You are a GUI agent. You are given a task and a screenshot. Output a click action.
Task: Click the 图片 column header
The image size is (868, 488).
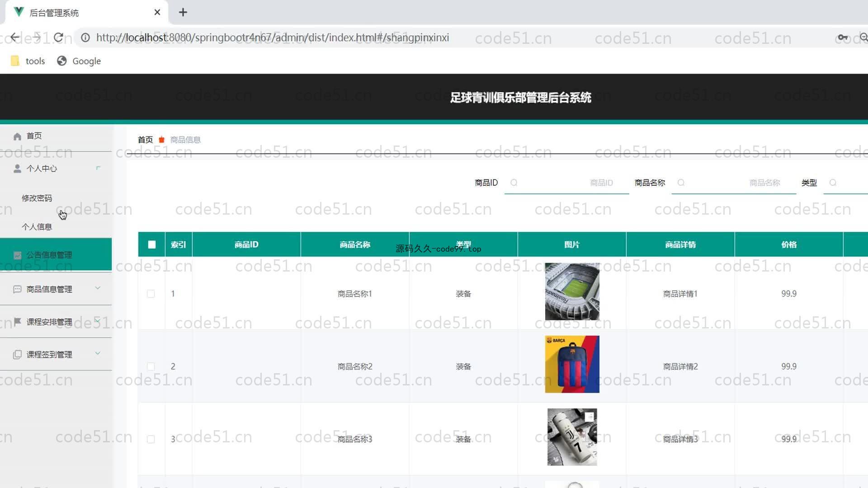[x=572, y=244]
